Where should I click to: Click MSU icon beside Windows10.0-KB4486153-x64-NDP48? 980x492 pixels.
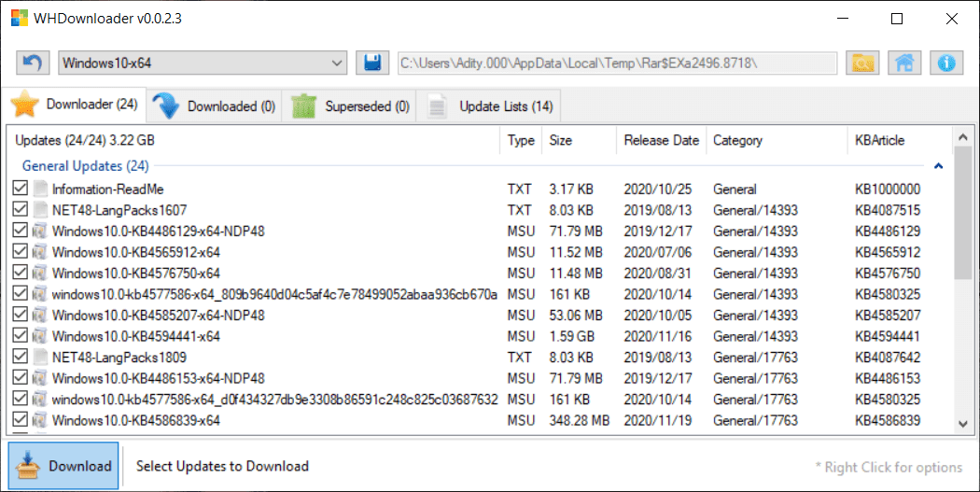(x=40, y=378)
